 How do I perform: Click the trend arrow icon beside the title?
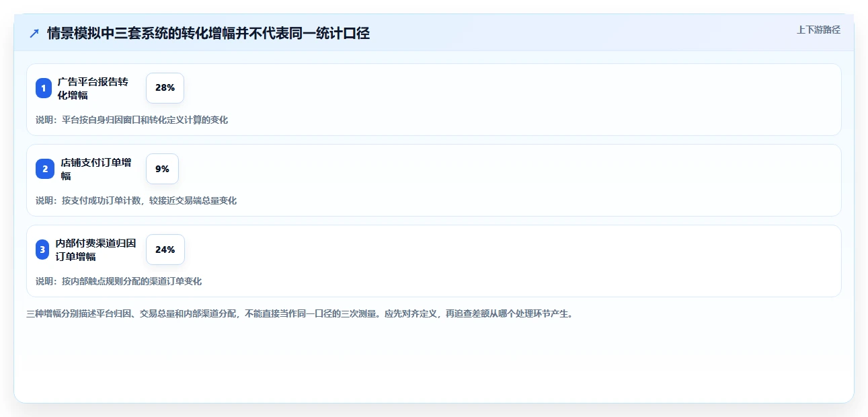(34, 34)
